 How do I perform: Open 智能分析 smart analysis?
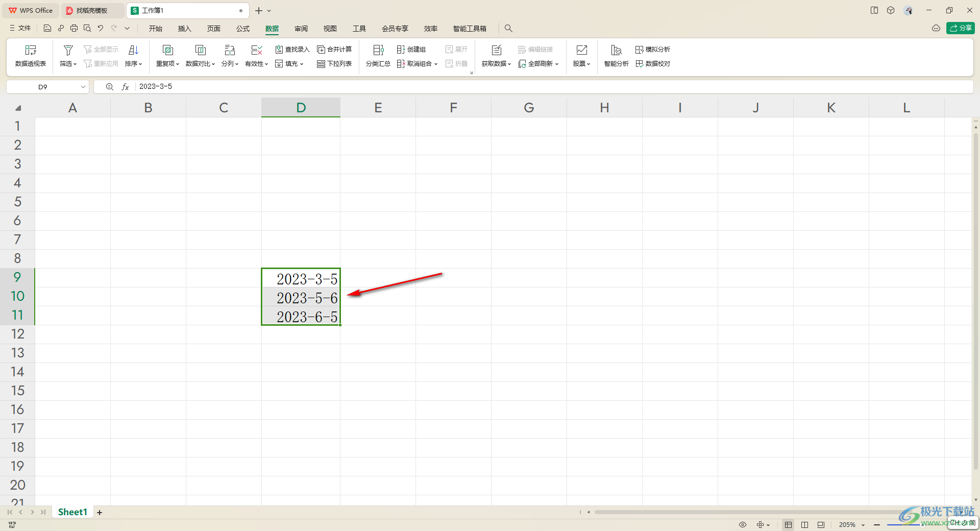pyautogui.click(x=616, y=56)
